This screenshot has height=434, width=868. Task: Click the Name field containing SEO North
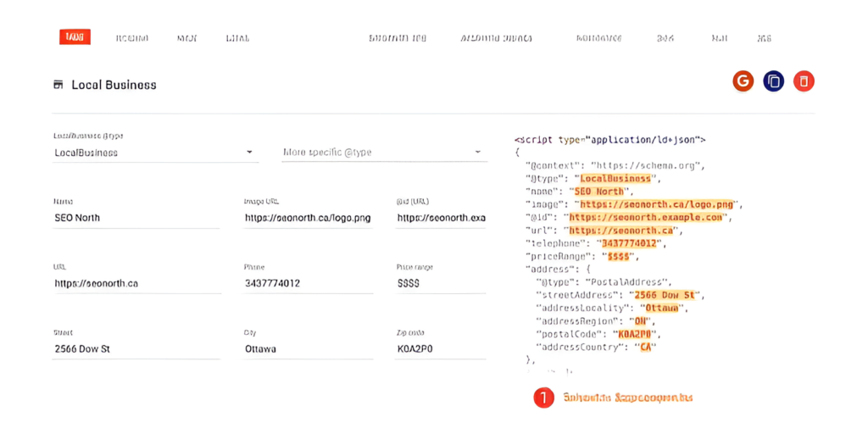pos(136,218)
